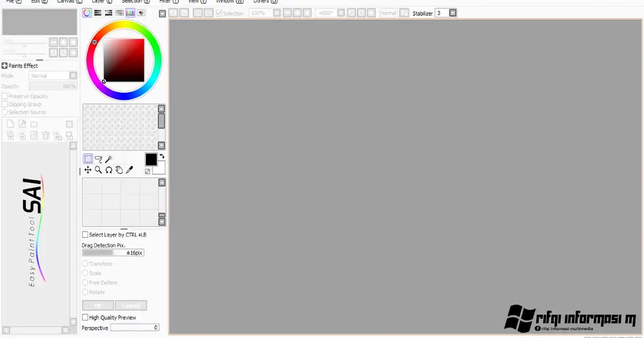Choose the Scale radio option
Image resolution: width=644 pixels, height=338 pixels.
click(x=85, y=273)
